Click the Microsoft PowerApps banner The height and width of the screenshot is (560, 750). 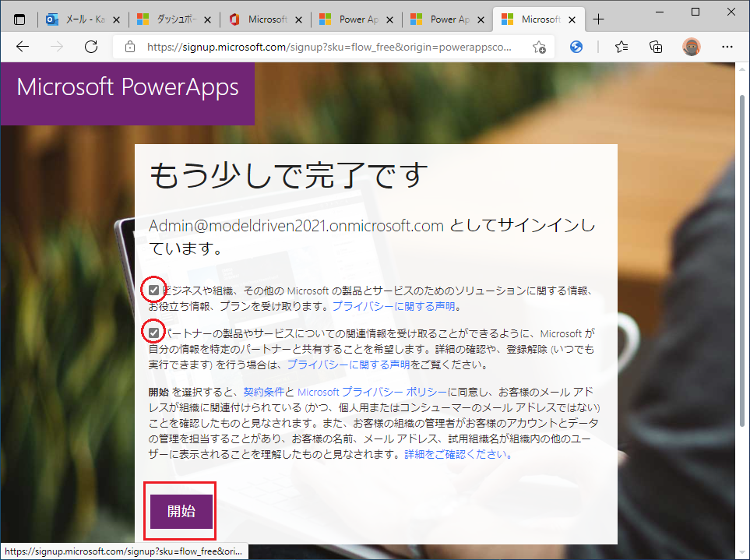tap(127, 93)
